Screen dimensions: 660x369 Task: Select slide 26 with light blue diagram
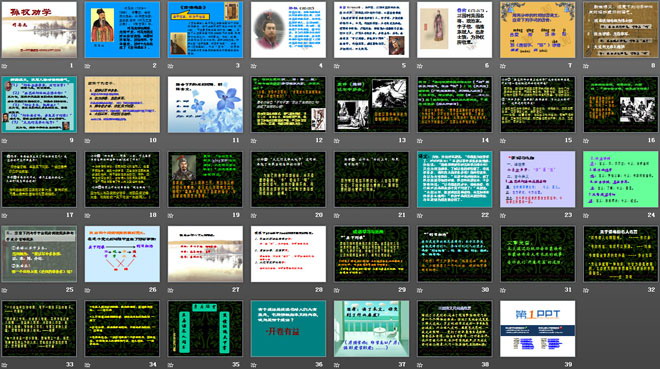tap(122, 254)
